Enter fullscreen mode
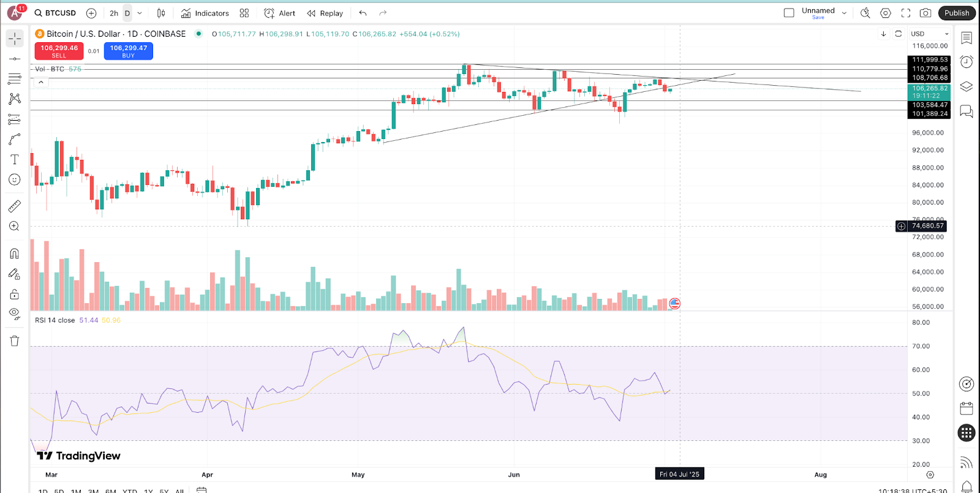 906,13
